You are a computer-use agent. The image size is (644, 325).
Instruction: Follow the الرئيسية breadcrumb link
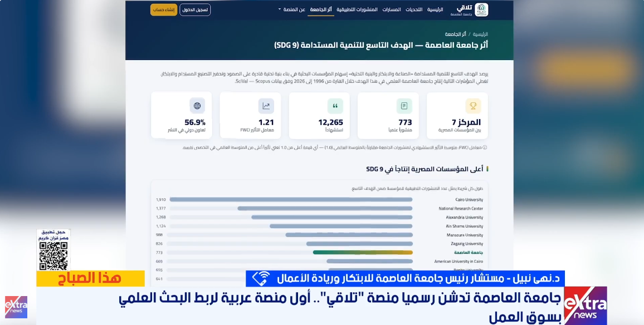click(480, 34)
